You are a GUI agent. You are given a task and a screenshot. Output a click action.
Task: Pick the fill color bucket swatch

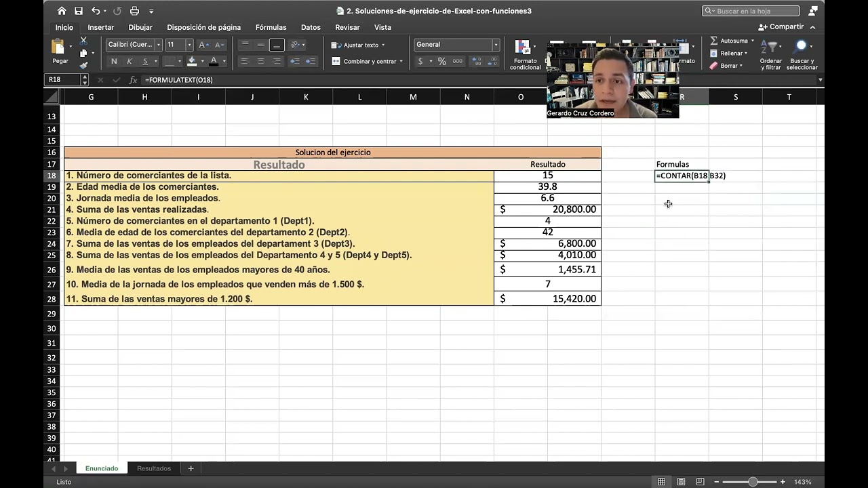(192, 61)
